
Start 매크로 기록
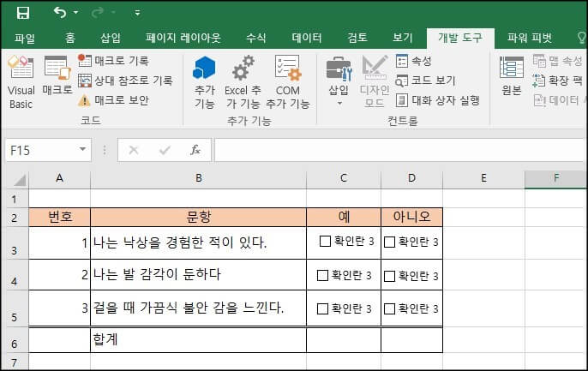tap(114, 61)
